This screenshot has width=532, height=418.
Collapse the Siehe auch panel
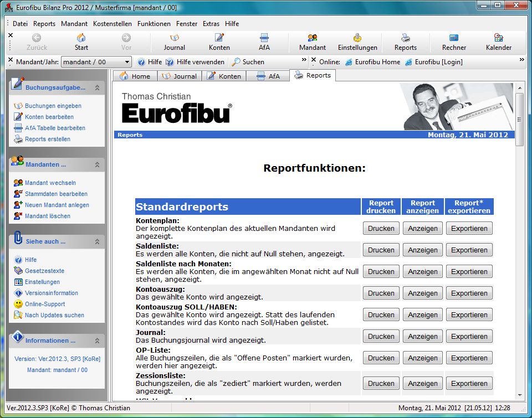coord(98,242)
